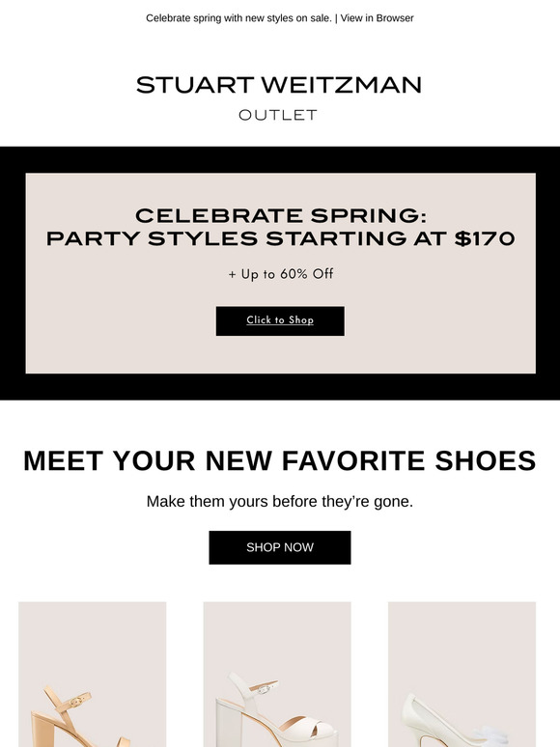Click the crisscross strap on the white platform sandal
This screenshot has height=747, width=560.
pos(305,729)
